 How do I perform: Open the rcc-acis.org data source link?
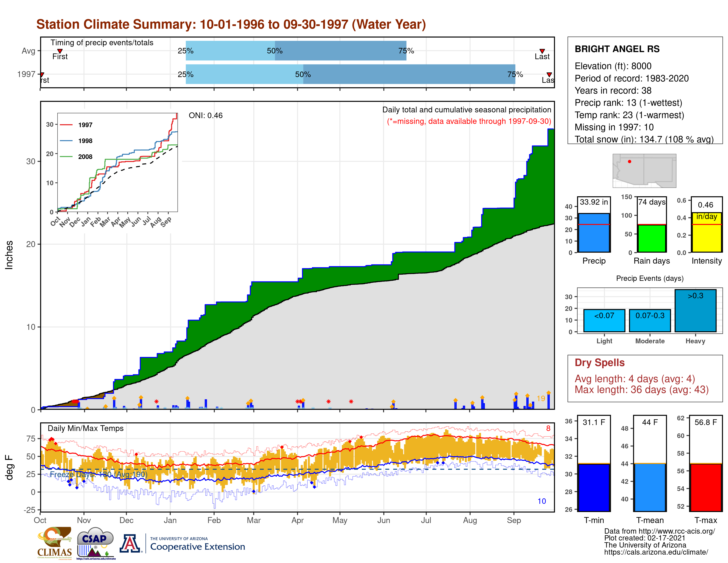(659, 531)
